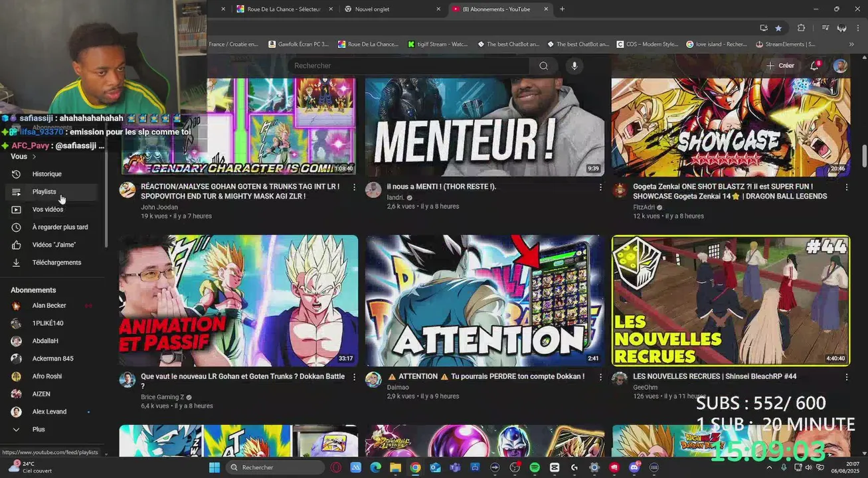
Task: Expand the Vous section chevron
Action: 34,157
